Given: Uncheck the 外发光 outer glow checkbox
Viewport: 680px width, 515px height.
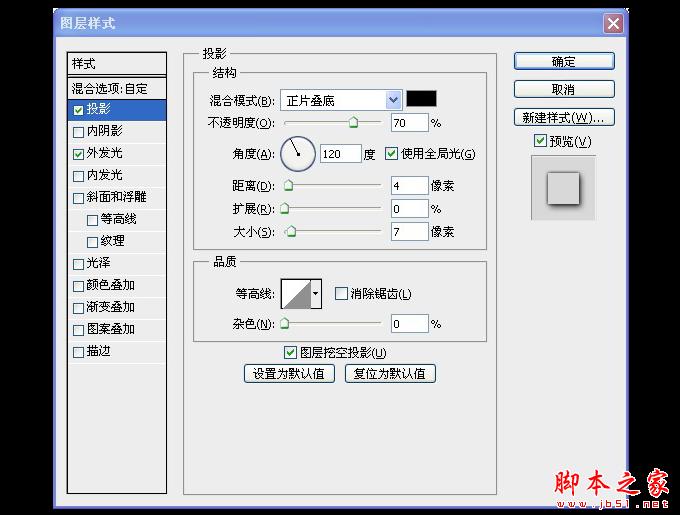Looking at the screenshot, I should [78, 154].
